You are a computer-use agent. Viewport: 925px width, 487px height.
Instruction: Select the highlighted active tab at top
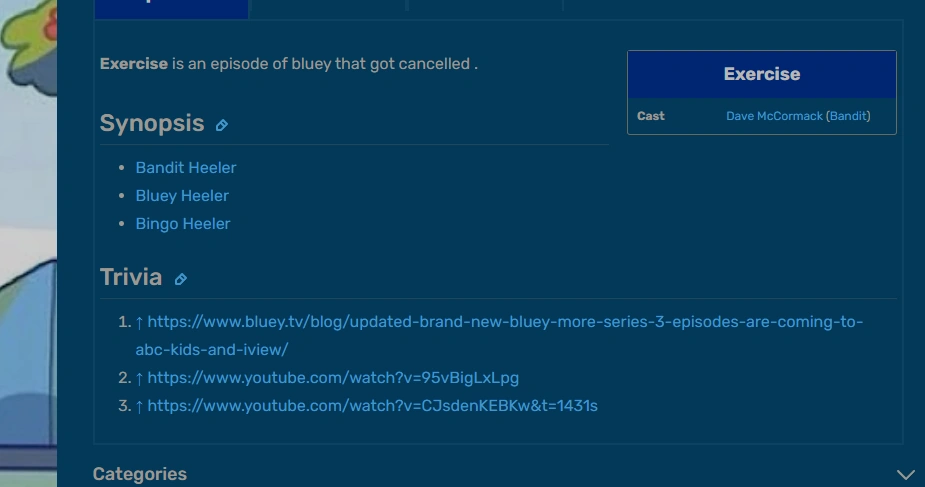[x=171, y=9]
